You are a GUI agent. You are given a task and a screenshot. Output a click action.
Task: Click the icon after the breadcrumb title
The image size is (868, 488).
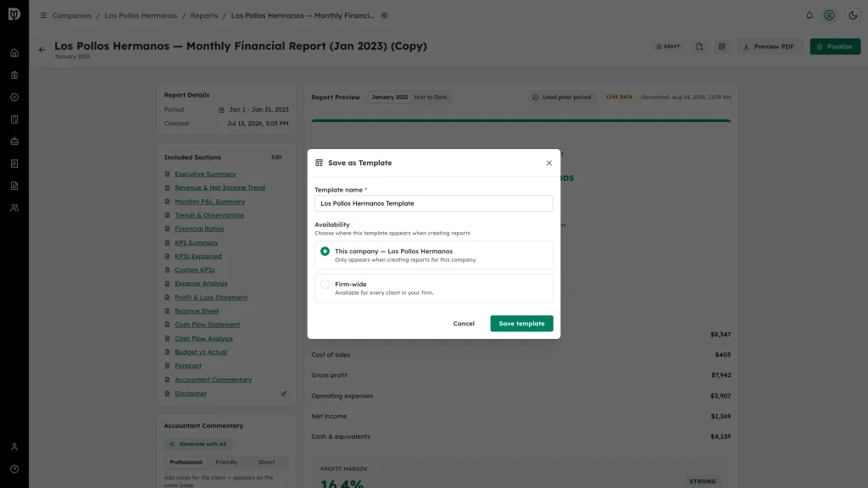coord(384,15)
